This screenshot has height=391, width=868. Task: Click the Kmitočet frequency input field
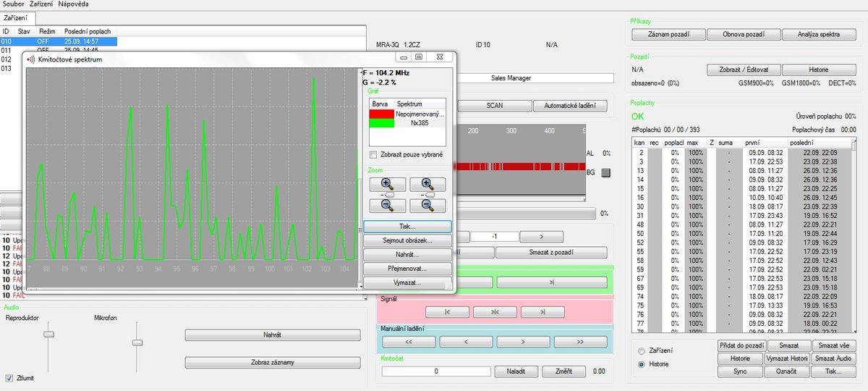(435, 371)
